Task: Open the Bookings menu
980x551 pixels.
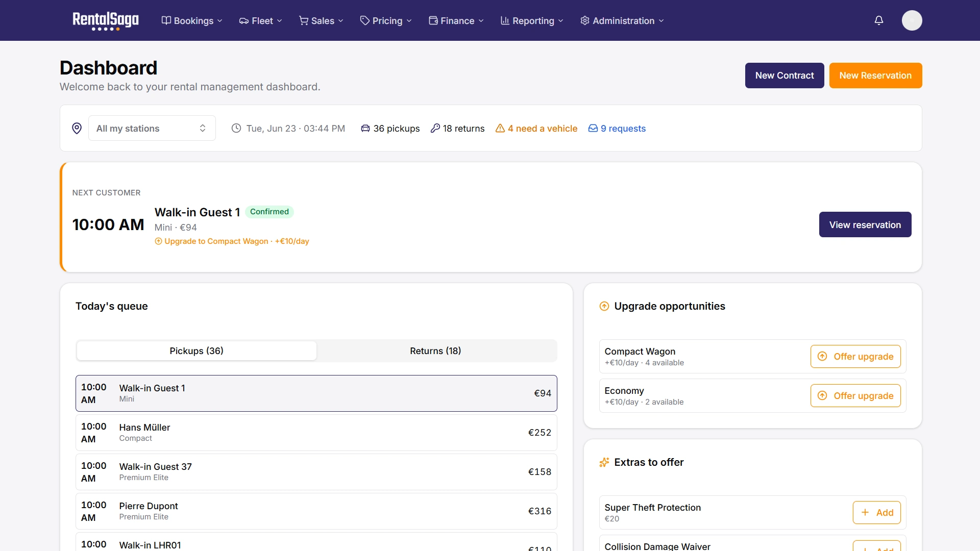Action: [192, 20]
